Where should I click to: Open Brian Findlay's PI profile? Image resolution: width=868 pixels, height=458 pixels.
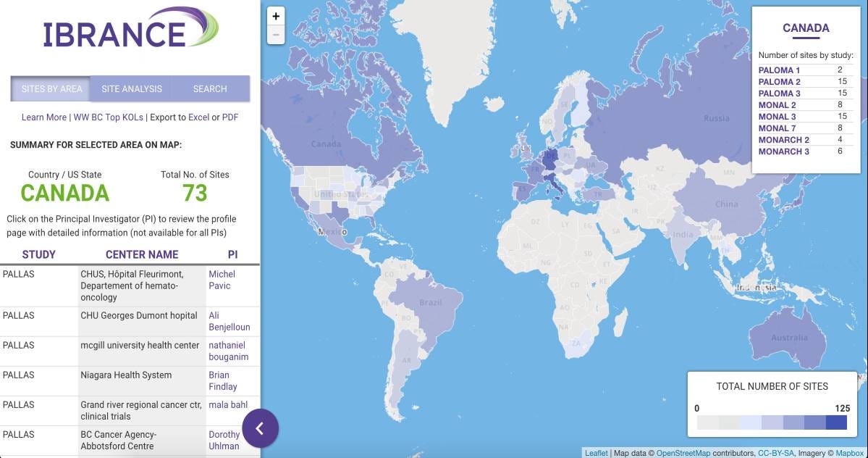coord(222,380)
